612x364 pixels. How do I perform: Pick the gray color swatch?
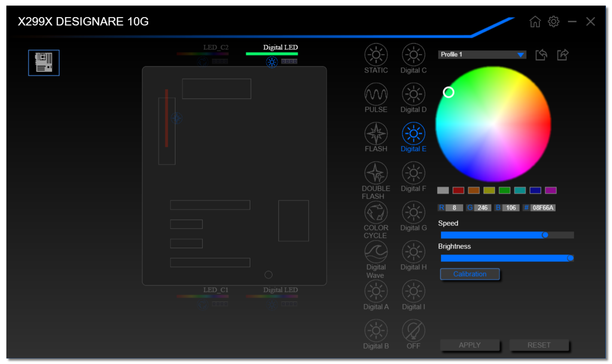(x=443, y=190)
